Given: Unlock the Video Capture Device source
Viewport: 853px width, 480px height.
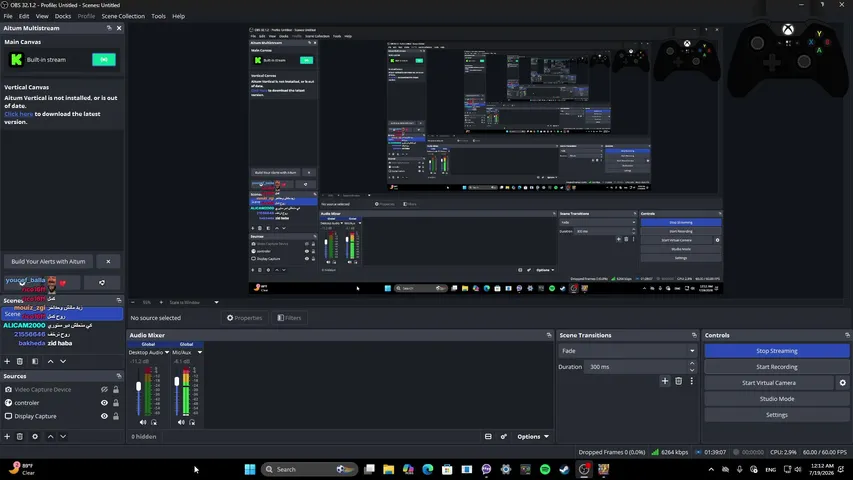Looking at the screenshot, I should tap(116, 390).
